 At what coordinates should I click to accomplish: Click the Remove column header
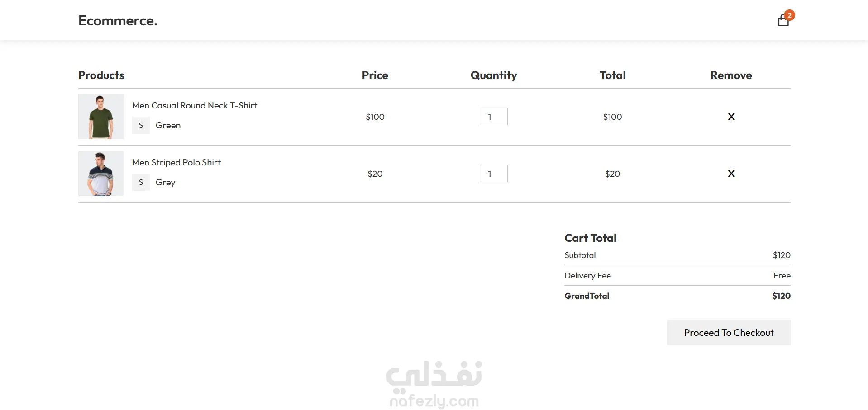click(x=731, y=75)
